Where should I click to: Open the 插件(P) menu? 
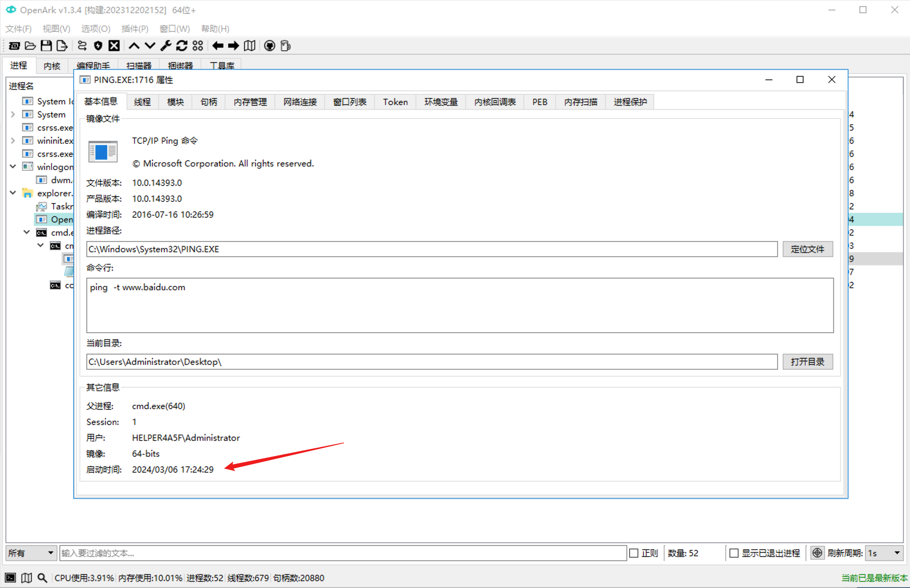(134, 29)
